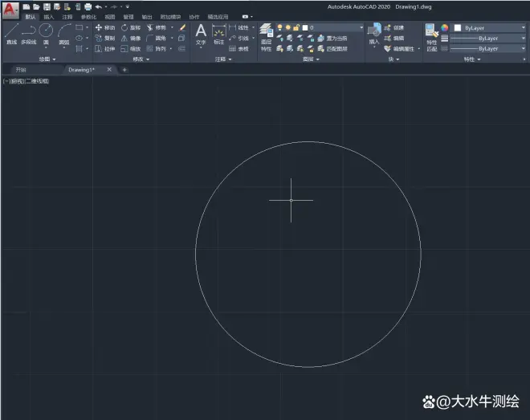Choose the Linear (线性) dimension tool

coord(239,27)
